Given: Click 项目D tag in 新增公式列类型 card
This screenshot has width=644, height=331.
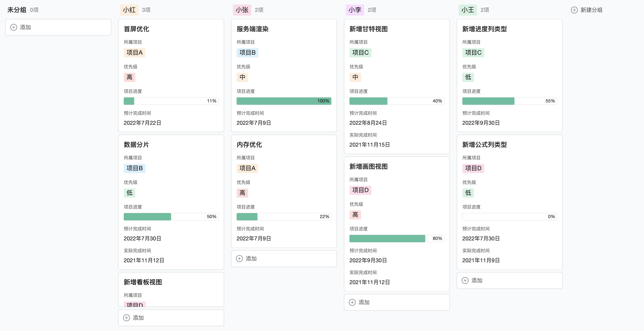Looking at the screenshot, I should (x=473, y=168).
